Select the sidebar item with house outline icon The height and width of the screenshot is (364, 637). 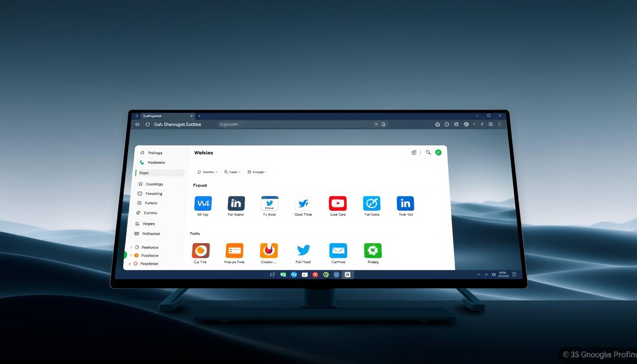click(x=151, y=184)
